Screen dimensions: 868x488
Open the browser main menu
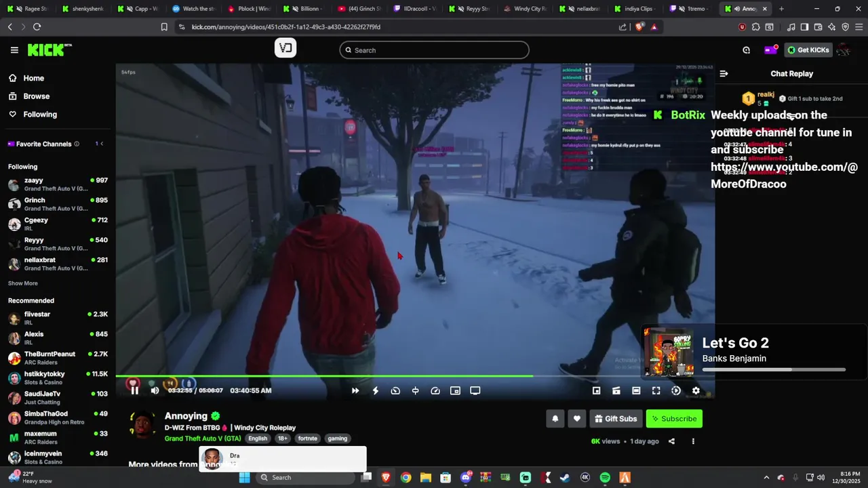(859, 27)
